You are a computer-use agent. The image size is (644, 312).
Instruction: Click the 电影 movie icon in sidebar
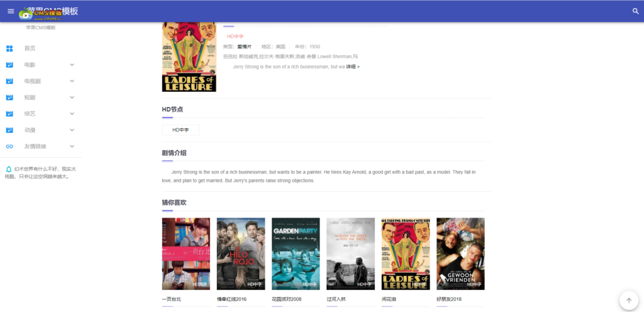click(9, 65)
